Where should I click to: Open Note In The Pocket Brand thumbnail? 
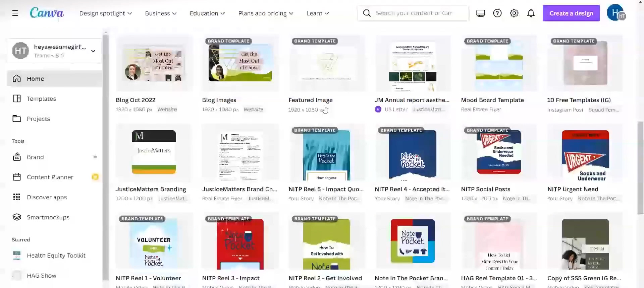click(413, 241)
